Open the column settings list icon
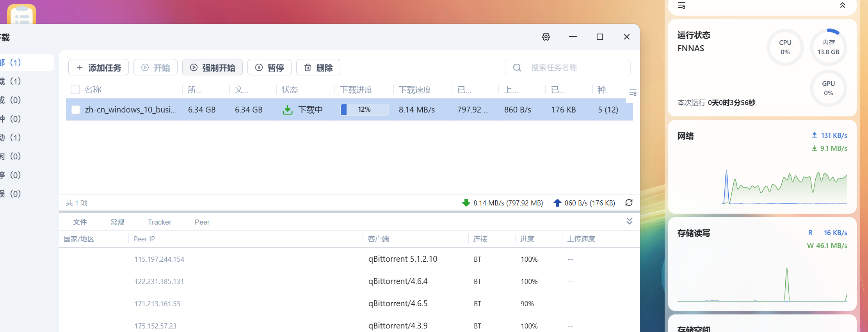Screen dimensions: 868x332 point(633,93)
